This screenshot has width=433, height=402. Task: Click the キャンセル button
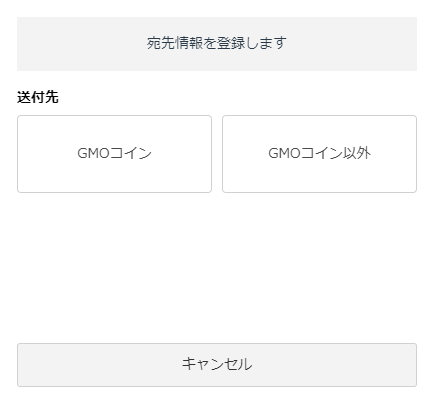click(217, 365)
